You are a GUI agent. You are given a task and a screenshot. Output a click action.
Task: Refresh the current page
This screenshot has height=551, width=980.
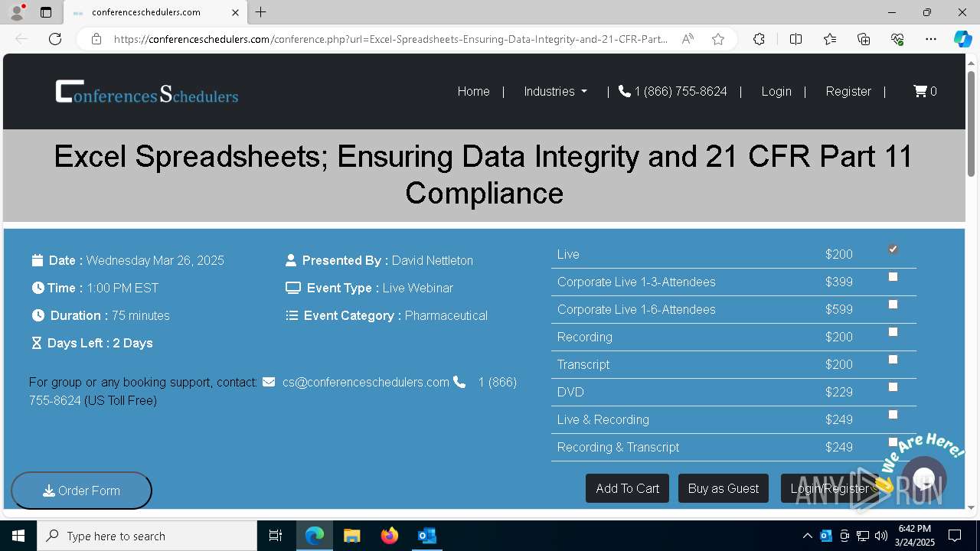pos(55,39)
